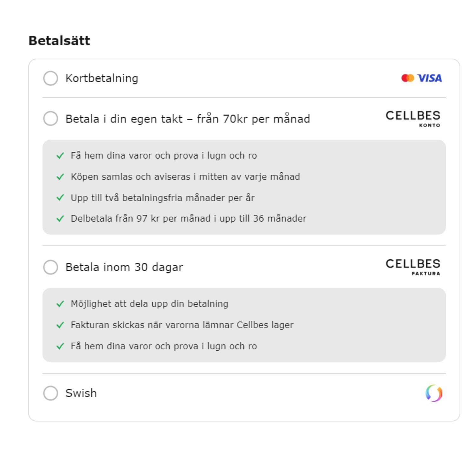This screenshot has height=476, width=476.
Task: Click checkmark beside Delbetala från 97 kr
Action: click(60, 219)
